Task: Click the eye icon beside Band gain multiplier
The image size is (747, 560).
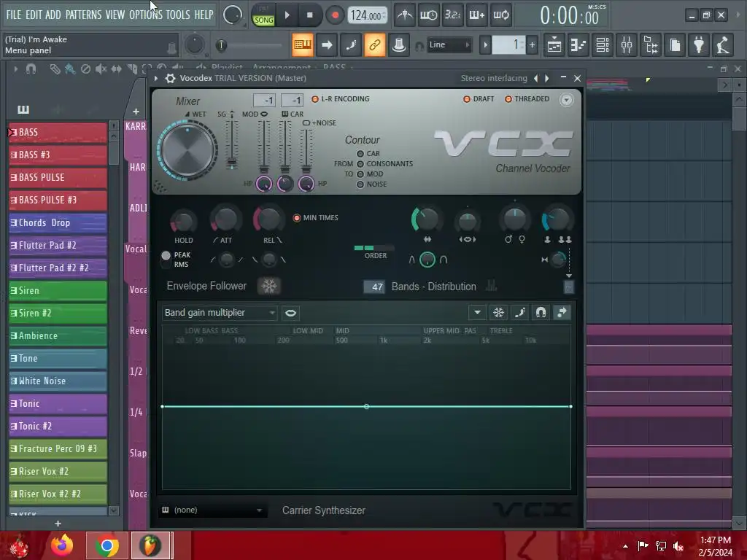Action: (x=290, y=313)
